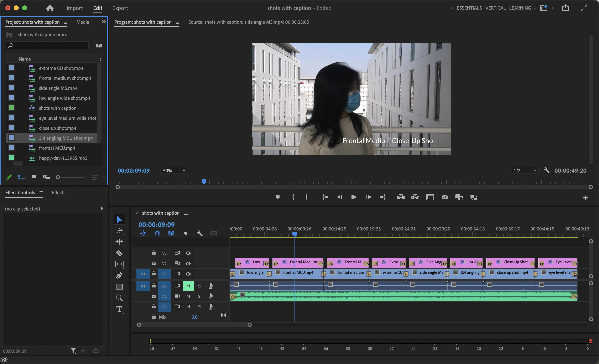Click the project thumbnail zoom slider

click(58, 177)
